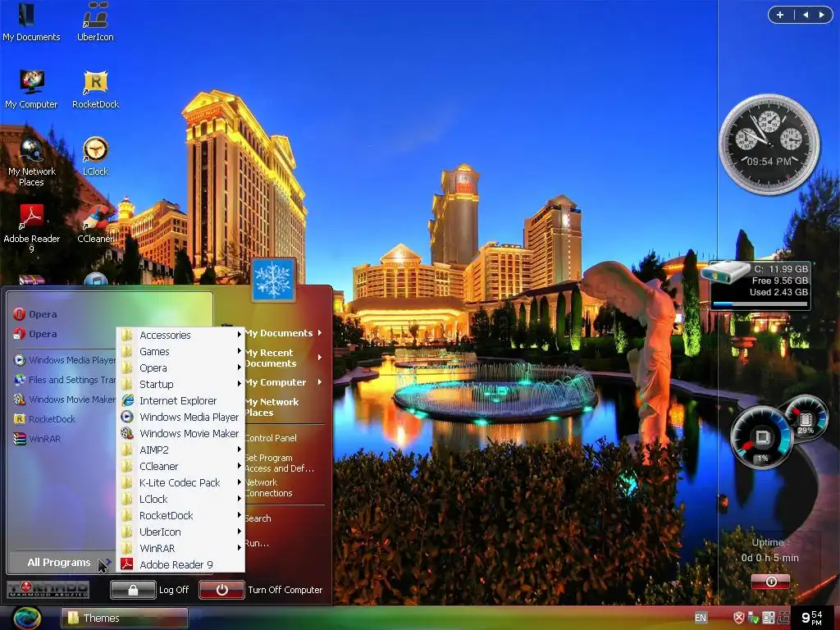Click the taskbar clock showing 9:54 PM
The height and width of the screenshot is (630, 840).
pyautogui.click(x=811, y=618)
